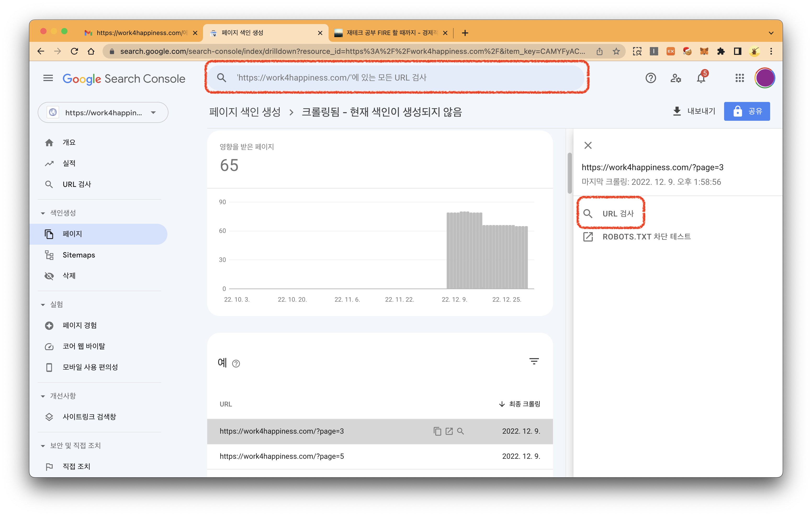Click the URL inspection search bar

click(397, 78)
